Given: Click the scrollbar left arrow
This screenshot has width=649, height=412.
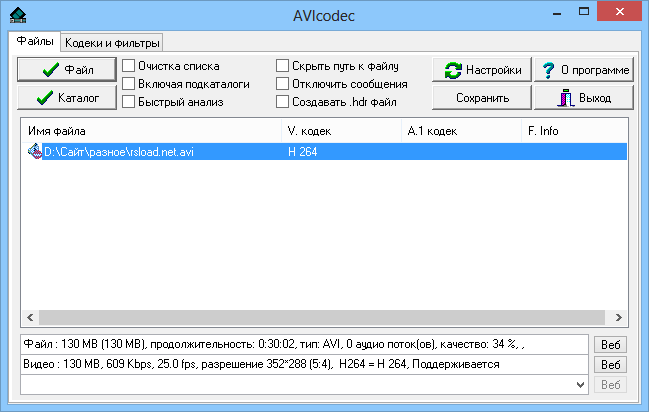Looking at the screenshot, I should coord(30,318).
